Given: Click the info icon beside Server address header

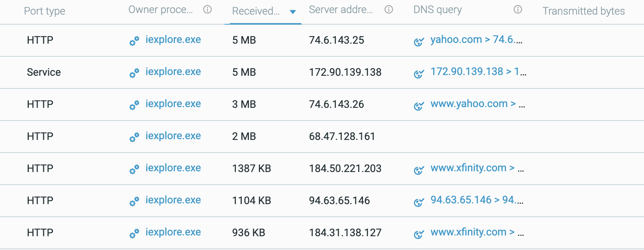Looking at the screenshot, I should (389, 10).
